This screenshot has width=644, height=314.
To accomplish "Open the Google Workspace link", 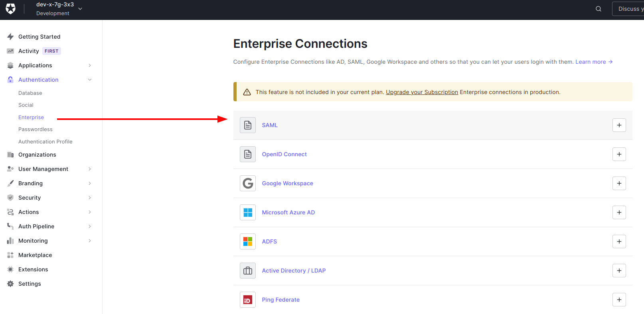I will [x=288, y=183].
